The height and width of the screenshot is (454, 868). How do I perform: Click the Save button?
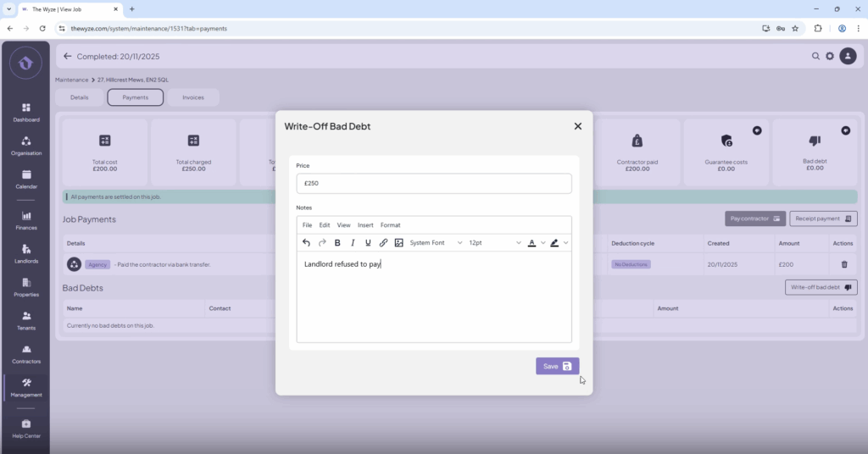[557, 366]
